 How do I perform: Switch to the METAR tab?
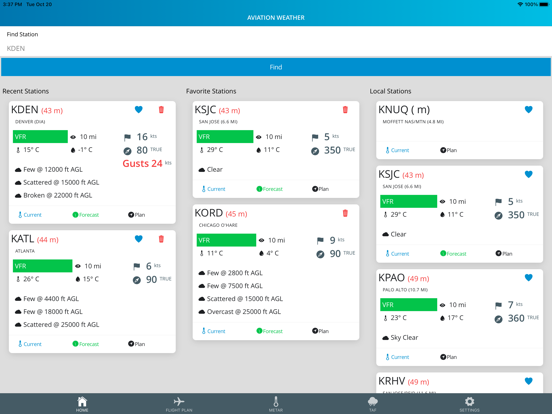[x=276, y=404]
